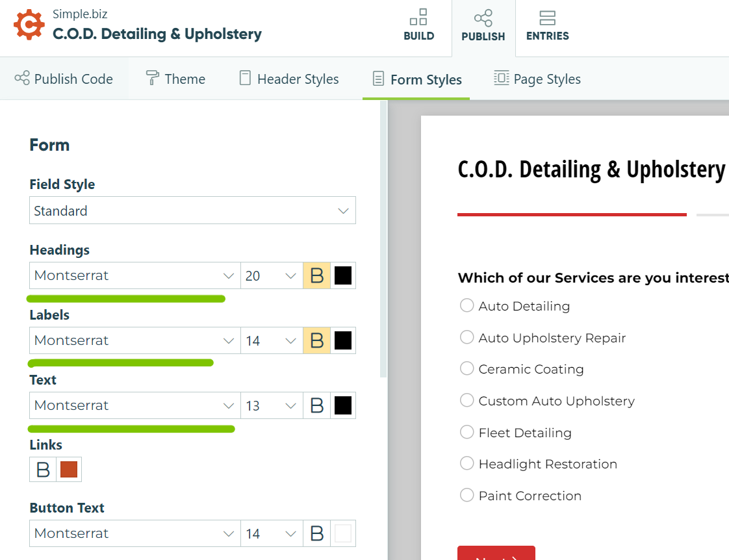Switch to Publish Code tab
This screenshot has width=729, height=560.
64,79
